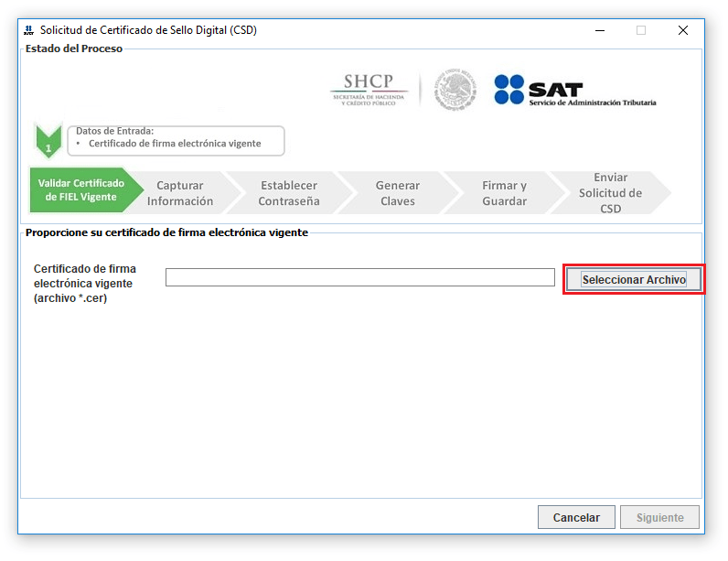Click the application icon in the title bar
The image size is (728, 561).
click(29, 30)
